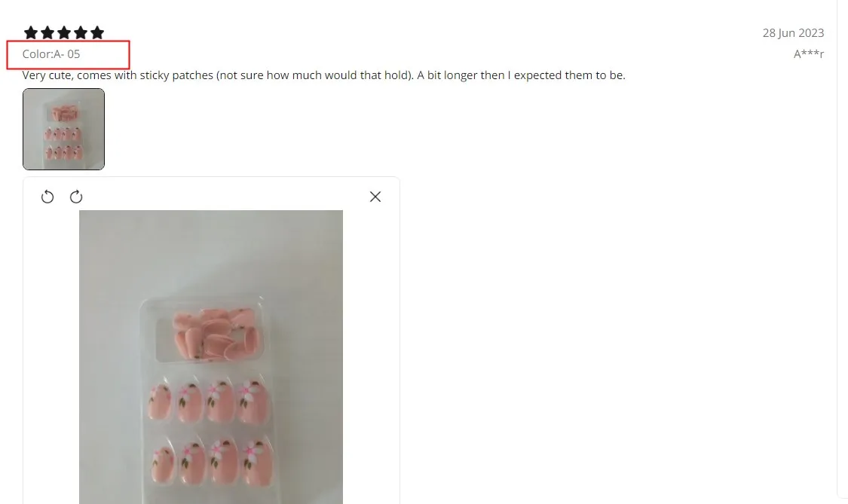The image size is (848, 504).
Task: Click the loose nails tray in the photo
Action: click(x=210, y=334)
